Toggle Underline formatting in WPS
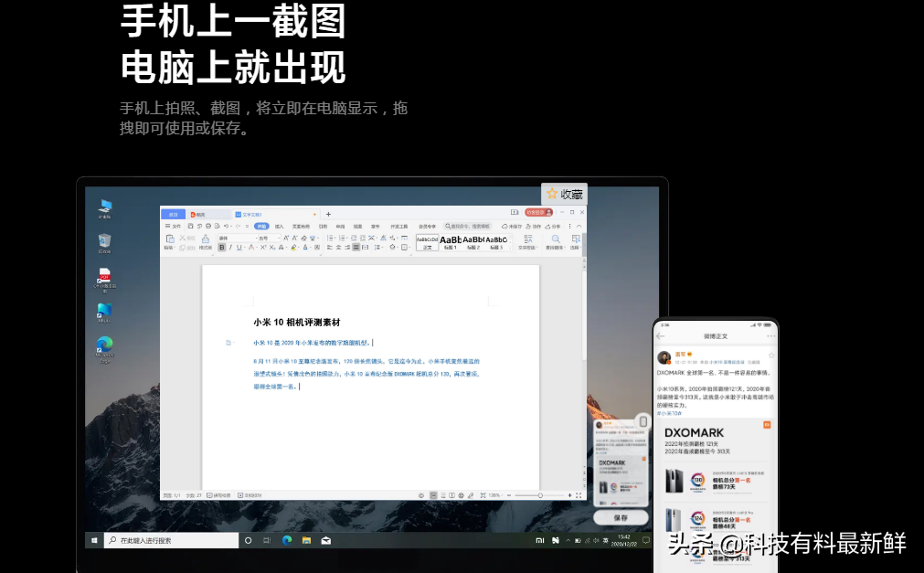924x573 pixels. [239, 247]
